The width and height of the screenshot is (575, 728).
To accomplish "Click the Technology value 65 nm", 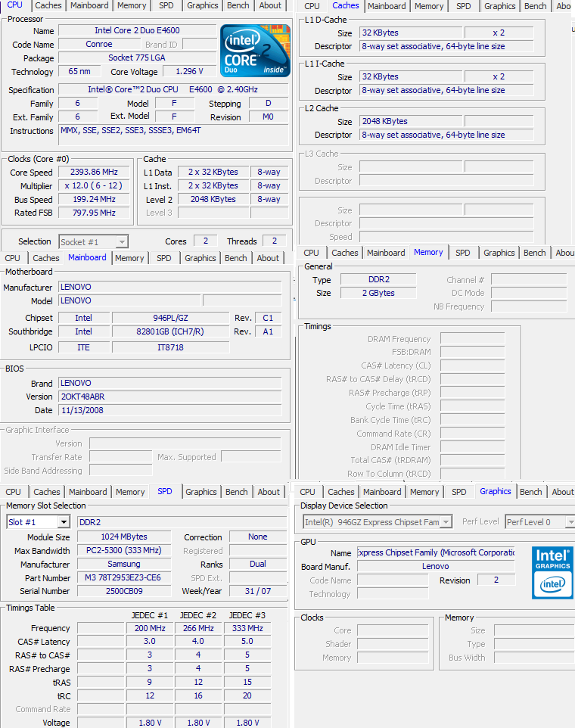I will [79, 71].
